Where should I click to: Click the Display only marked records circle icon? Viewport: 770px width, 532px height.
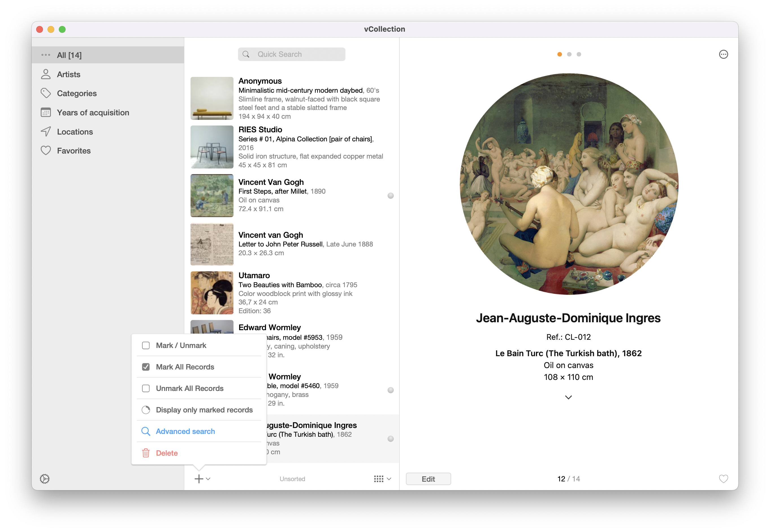(146, 410)
